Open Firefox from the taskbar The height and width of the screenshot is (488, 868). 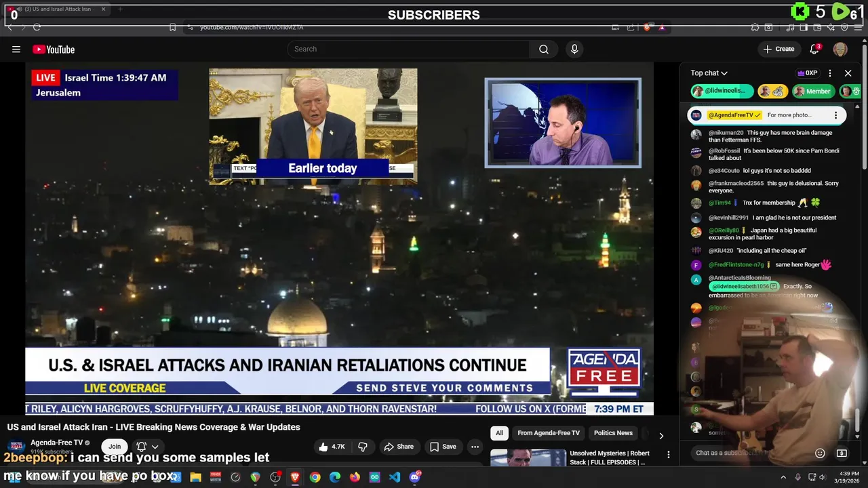[355, 477]
